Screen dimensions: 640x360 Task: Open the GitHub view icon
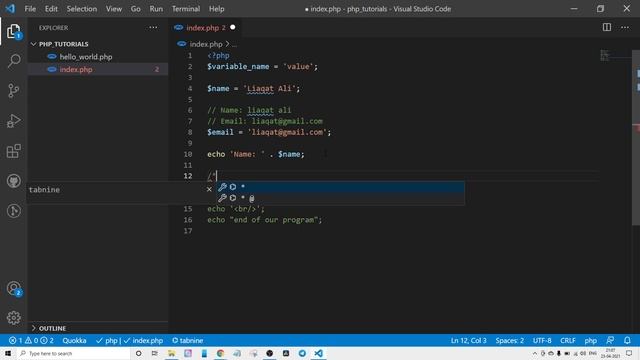13,181
